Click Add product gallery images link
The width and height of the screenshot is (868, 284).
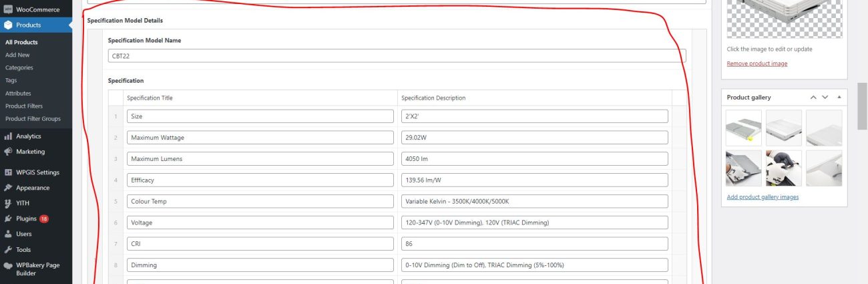763,197
